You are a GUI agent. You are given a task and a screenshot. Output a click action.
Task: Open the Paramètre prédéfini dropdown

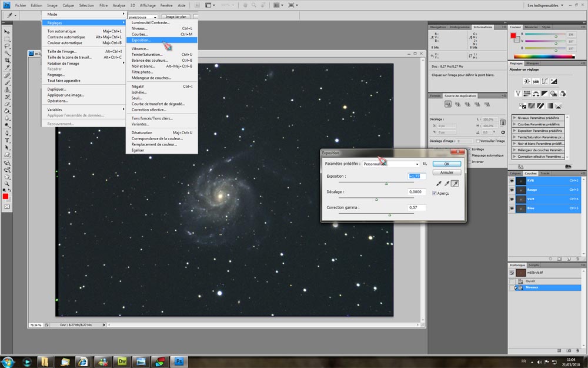(417, 164)
